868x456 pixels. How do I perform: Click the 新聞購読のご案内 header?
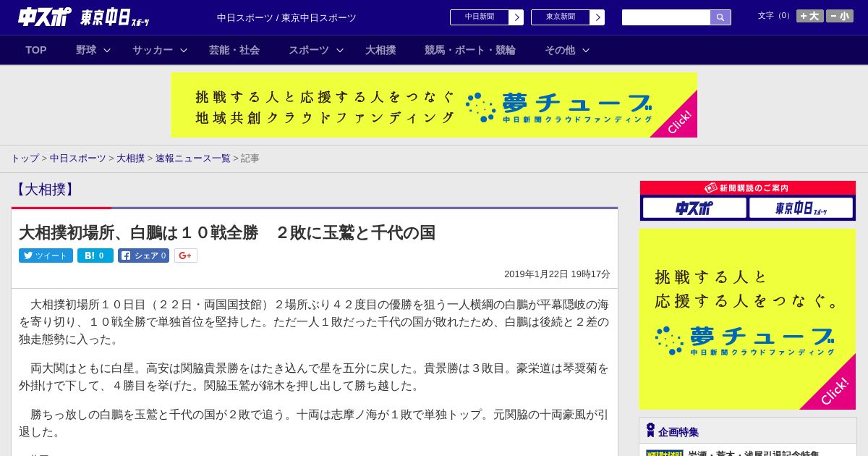[x=747, y=187]
